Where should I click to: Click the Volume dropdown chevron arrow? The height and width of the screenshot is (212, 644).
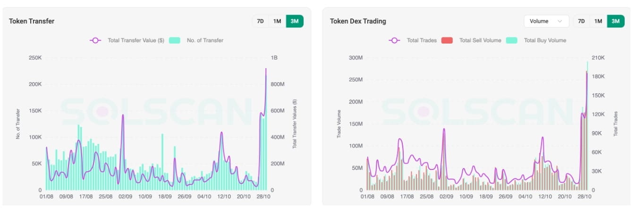560,21
